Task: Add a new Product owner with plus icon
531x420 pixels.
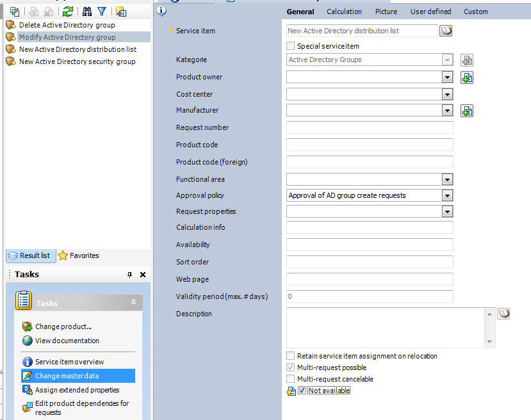Action: pos(467,77)
